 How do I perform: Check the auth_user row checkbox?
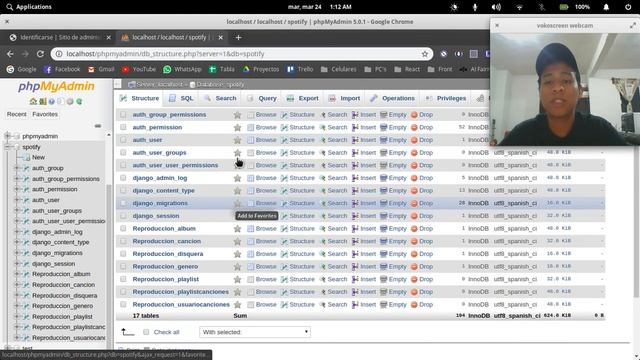pos(123,140)
